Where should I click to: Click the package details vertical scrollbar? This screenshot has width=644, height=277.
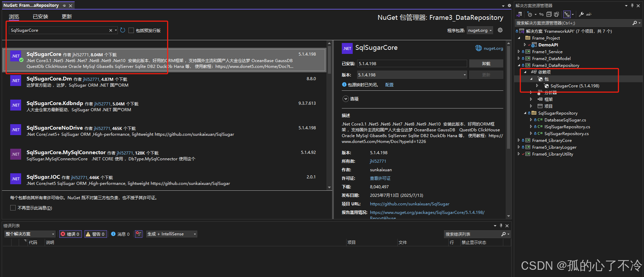509,130
